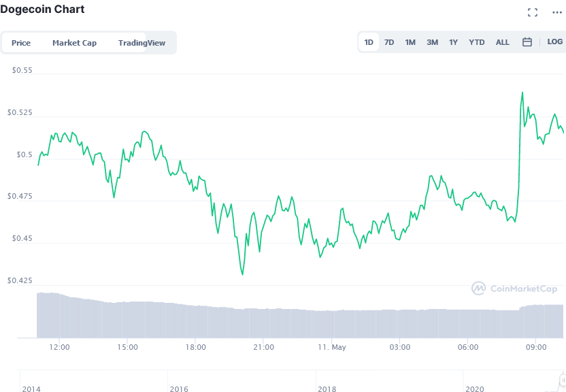Select the YTD time range
The width and height of the screenshot is (566, 392).
476,42
